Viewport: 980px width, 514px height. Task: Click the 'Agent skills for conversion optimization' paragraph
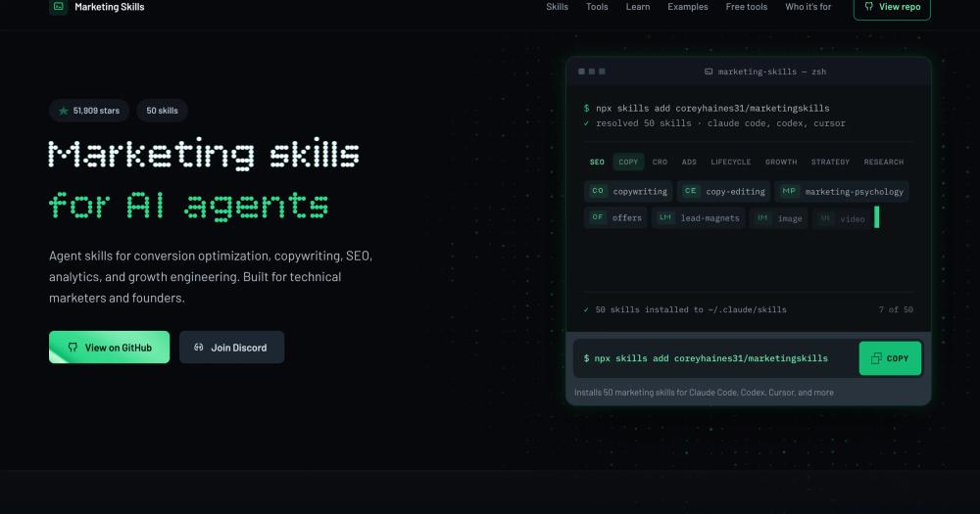[211, 277]
